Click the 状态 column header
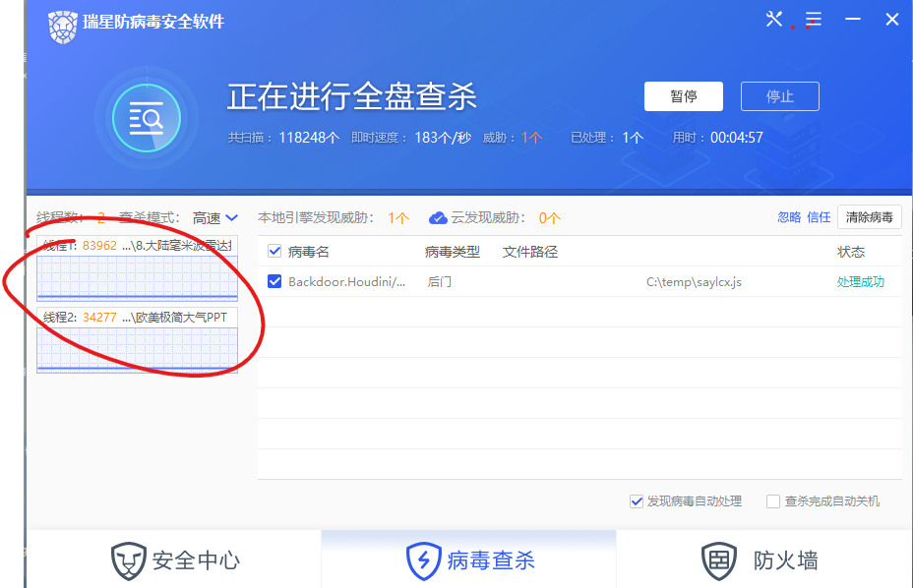This screenshot has height=588, width=913. click(851, 252)
